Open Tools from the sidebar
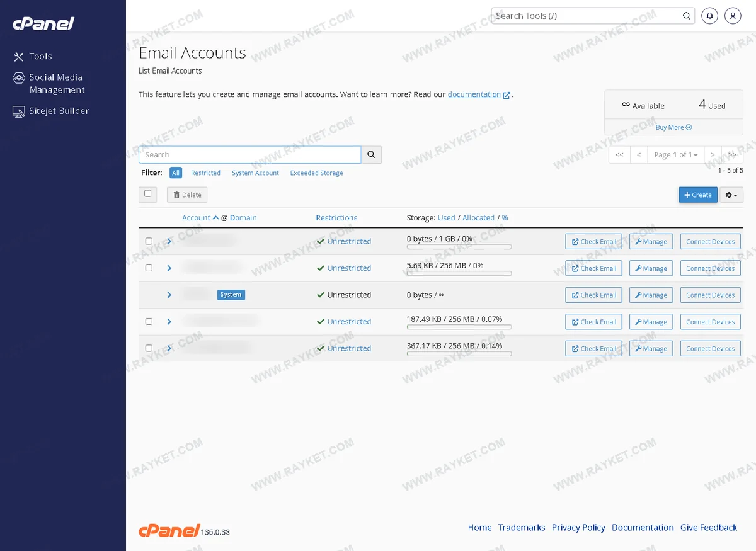This screenshot has height=551, width=756. pyautogui.click(x=40, y=57)
